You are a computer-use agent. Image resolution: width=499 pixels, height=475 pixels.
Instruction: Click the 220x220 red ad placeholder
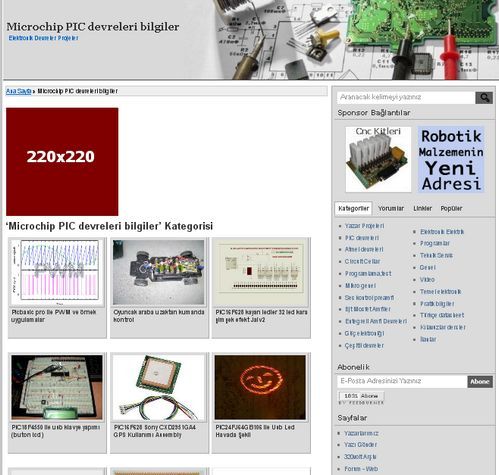click(62, 162)
